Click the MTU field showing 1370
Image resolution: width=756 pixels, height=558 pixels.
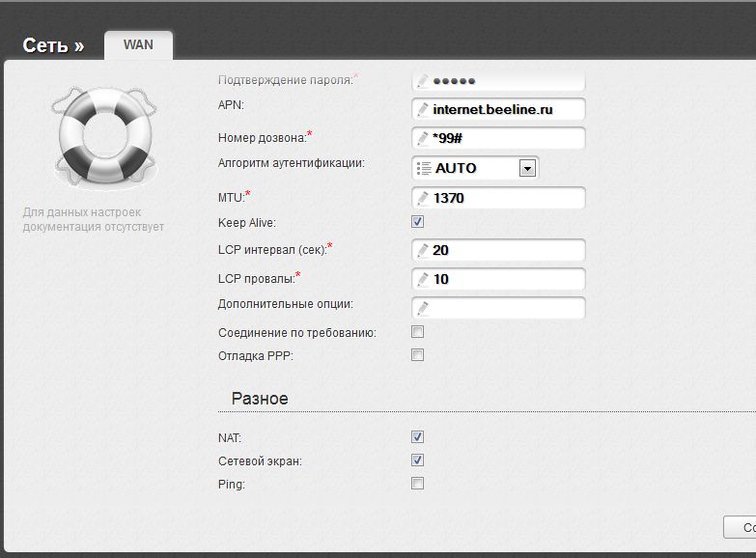[498, 198]
